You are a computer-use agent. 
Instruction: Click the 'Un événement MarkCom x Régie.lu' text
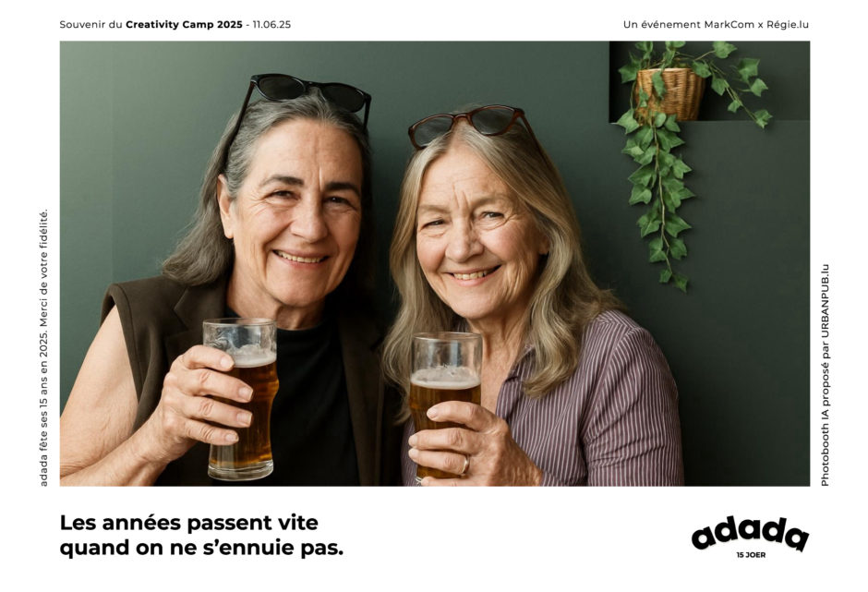point(716,24)
